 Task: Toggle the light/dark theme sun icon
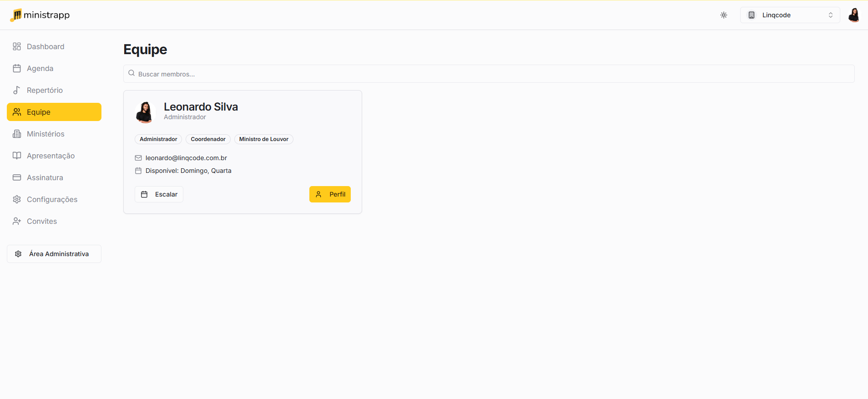coord(723,15)
